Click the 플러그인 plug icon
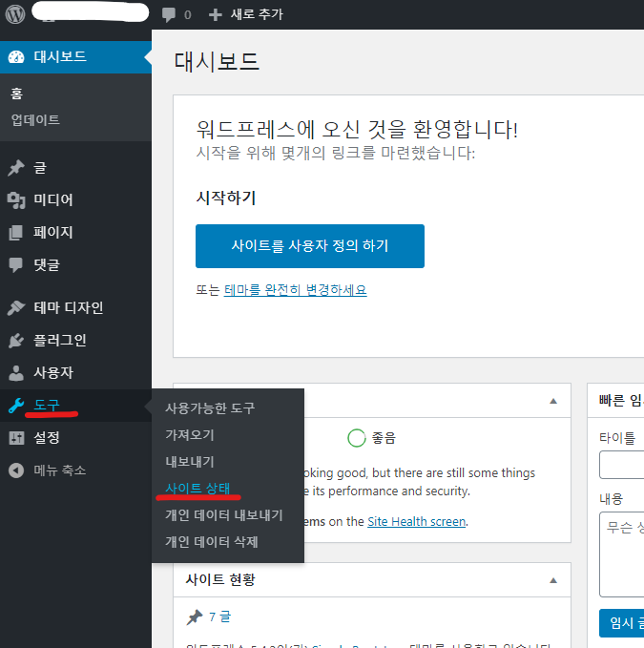The height and width of the screenshot is (648, 644). coord(16,340)
